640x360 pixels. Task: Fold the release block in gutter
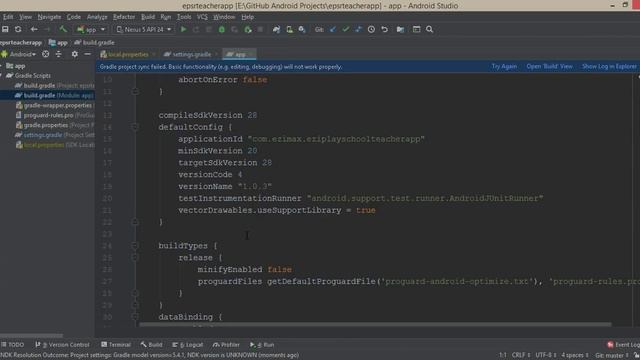tap(135, 258)
